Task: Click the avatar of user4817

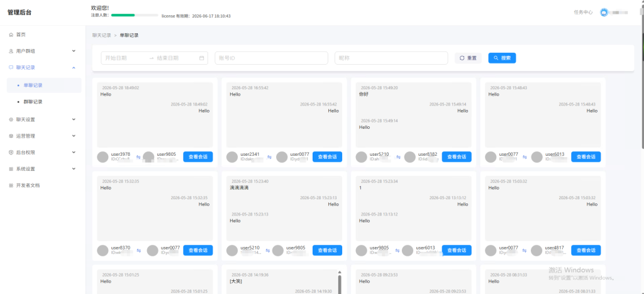Action: coord(537,251)
